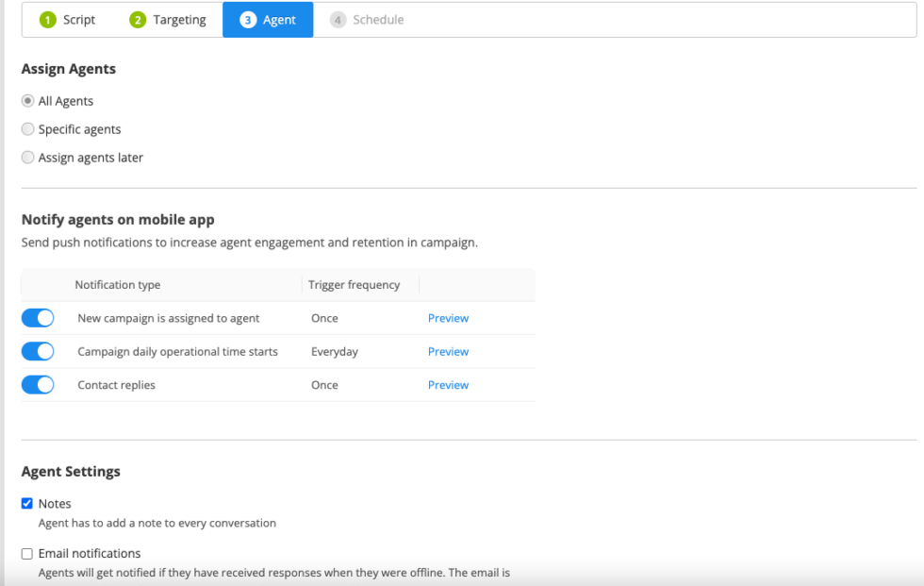This screenshot has width=924, height=586.
Task: Click the green step 1 circle icon
Action: point(46,19)
